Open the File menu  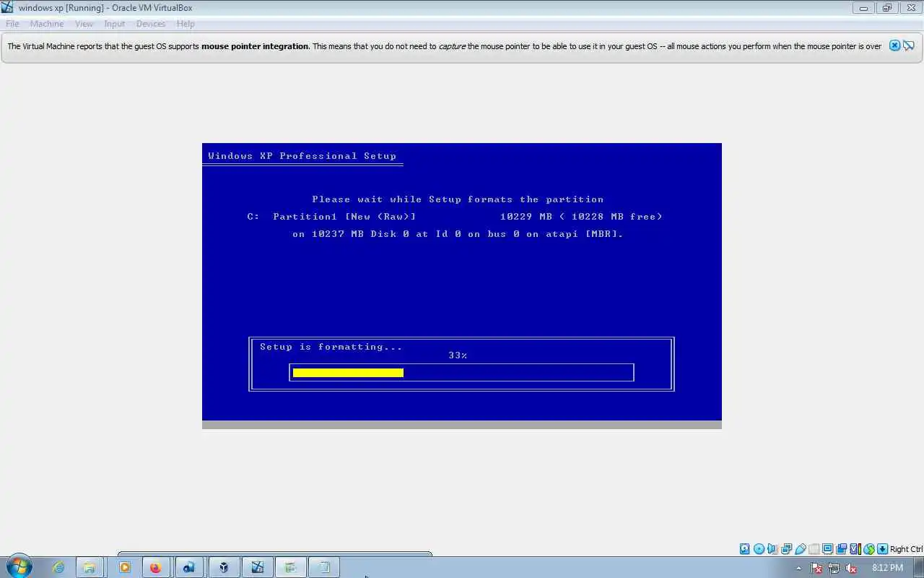pyautogui.click(x=12, y=24)
